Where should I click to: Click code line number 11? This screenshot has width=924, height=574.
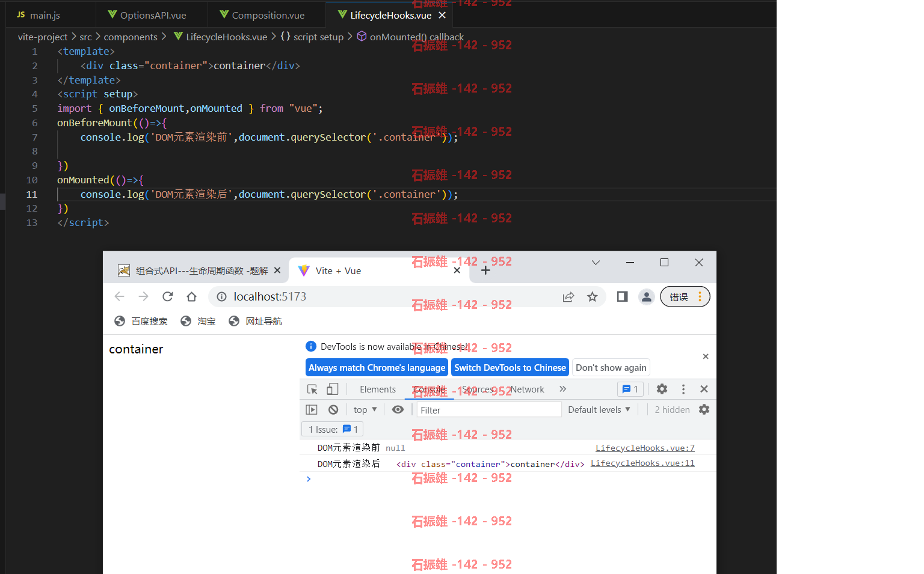click(31, 194)
